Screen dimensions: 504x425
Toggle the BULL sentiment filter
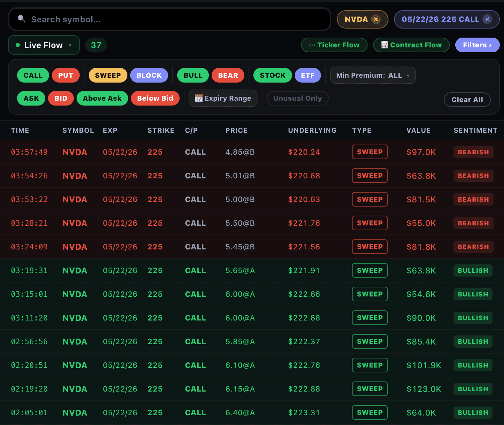[x=193, y=75]
